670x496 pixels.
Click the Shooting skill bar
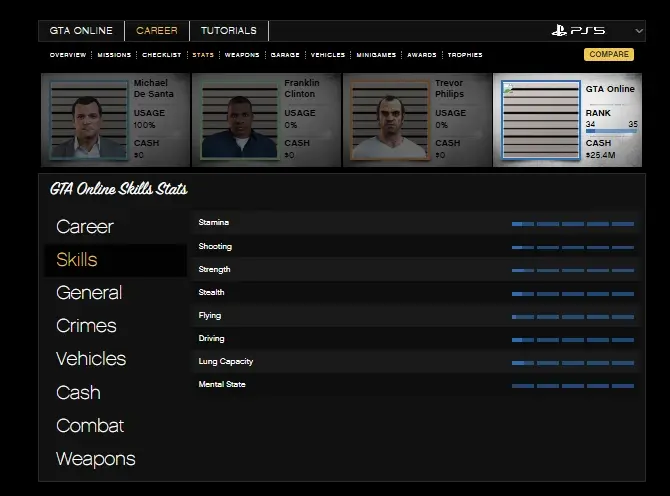(x=573, y=247)
